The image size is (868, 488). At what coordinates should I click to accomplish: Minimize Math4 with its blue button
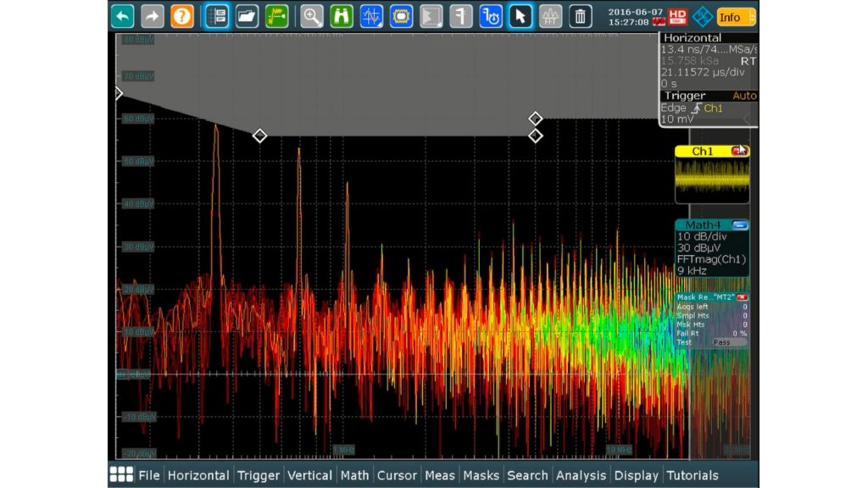pyautogui.click(x=740, y=225)
